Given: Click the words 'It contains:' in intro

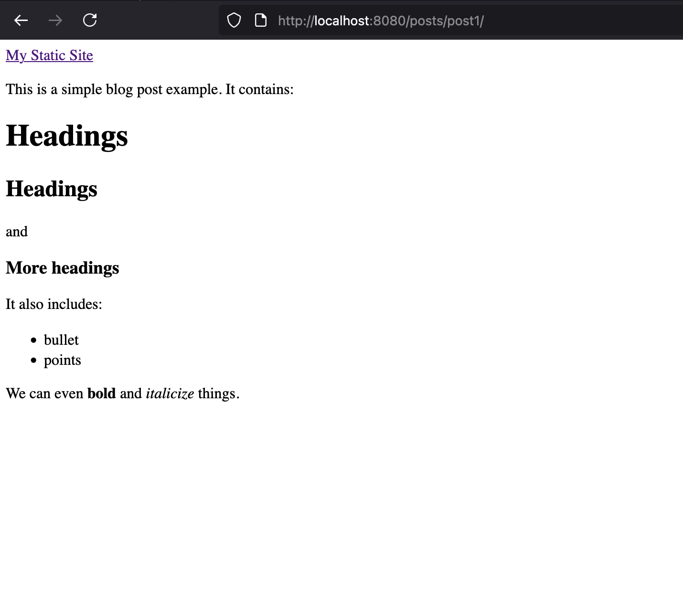Looking at the screenshot, I should 259,89.
